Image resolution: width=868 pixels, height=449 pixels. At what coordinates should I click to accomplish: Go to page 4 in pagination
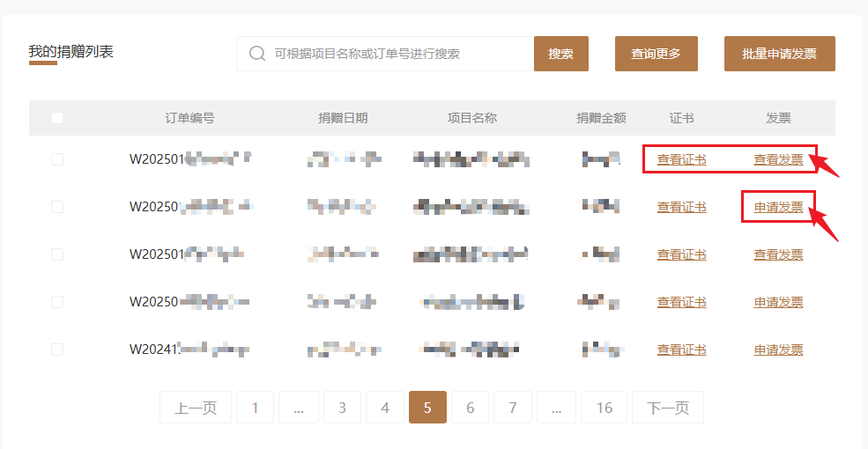[385, 408]
